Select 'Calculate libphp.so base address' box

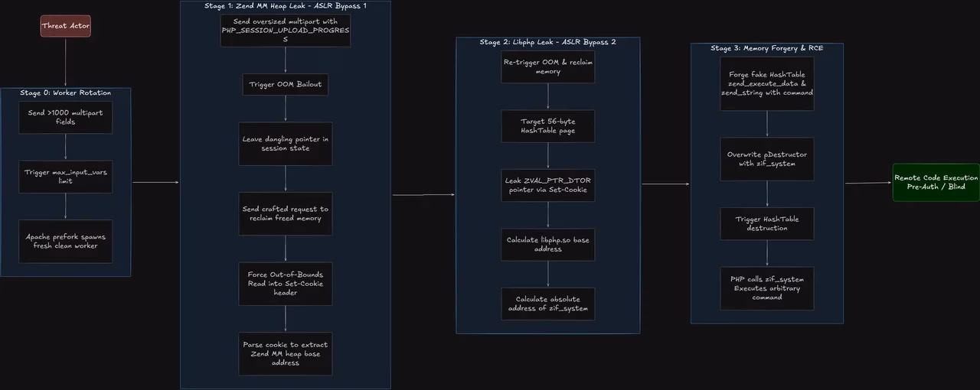547,245
